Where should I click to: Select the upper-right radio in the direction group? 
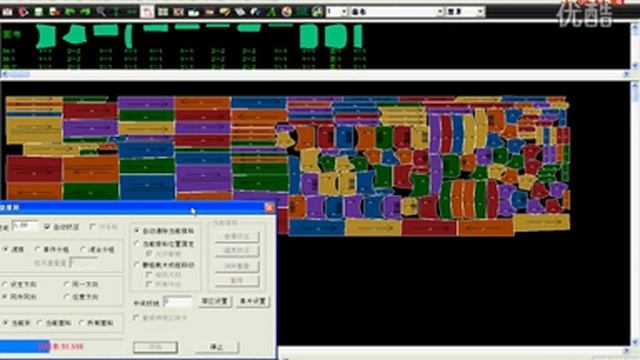67,284
